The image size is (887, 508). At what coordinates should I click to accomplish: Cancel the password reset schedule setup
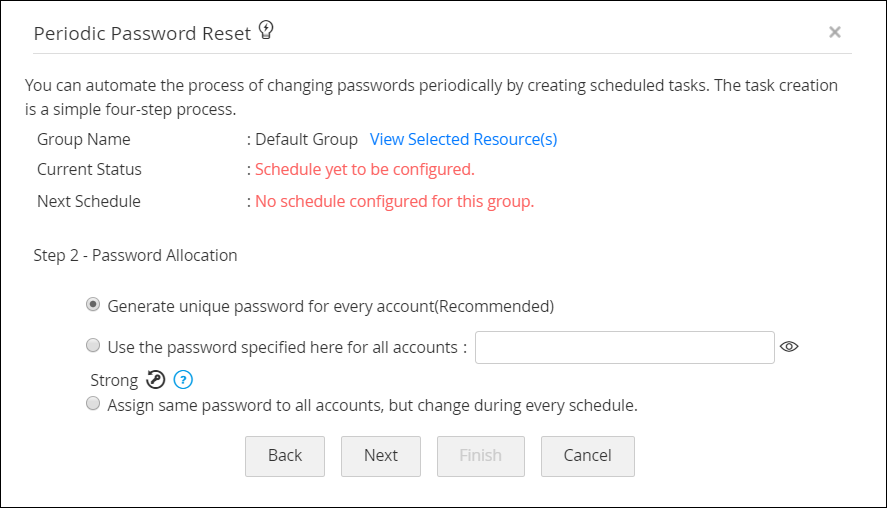(x=587, y=455)
